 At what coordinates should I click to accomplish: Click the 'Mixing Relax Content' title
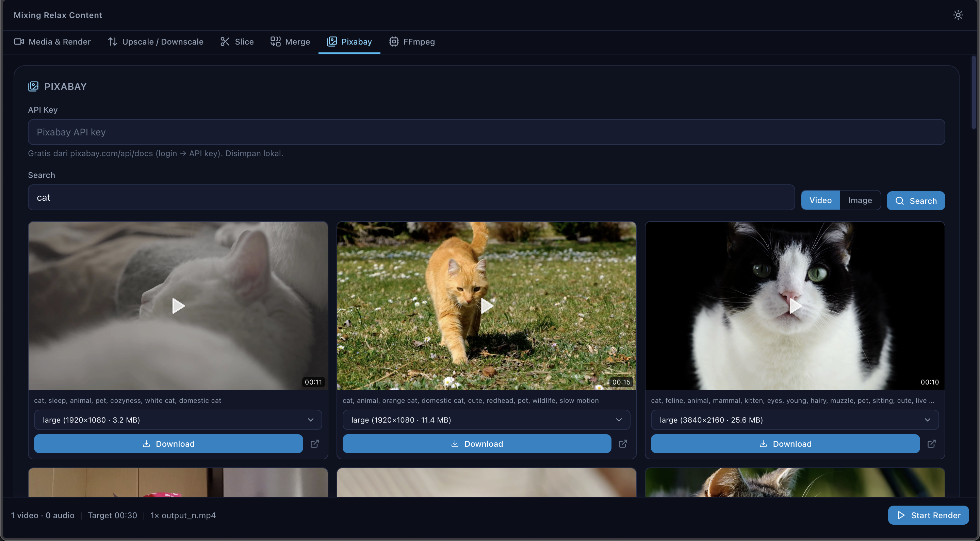coord(58,15)
